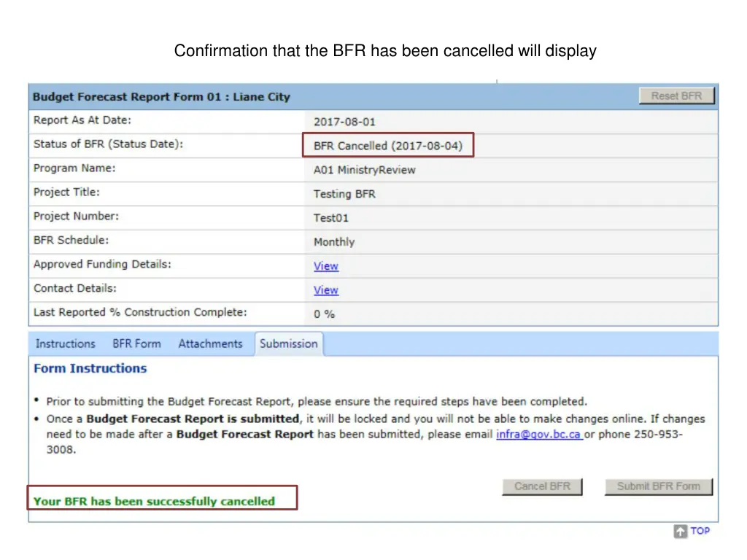The image size is (747, 560).
Task: Go to the Attachments tab
Action: (x=210, y=344)
